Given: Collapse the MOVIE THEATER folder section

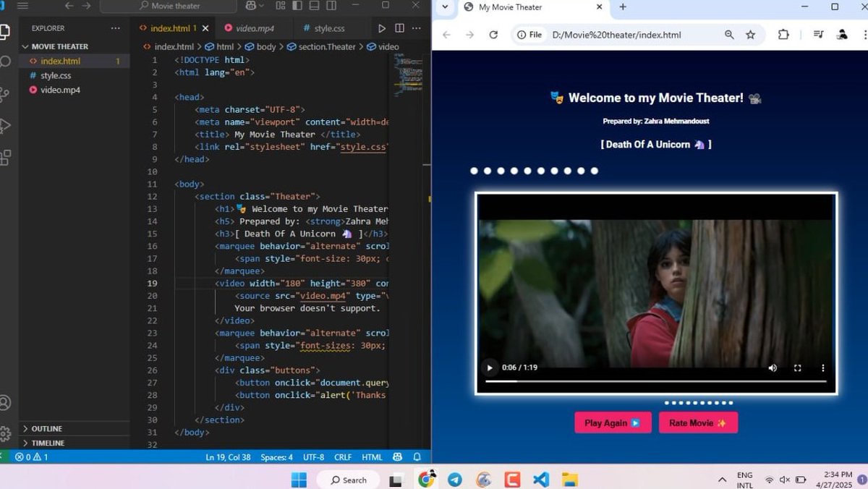Looking at the screenshot, I should (75, 46).
